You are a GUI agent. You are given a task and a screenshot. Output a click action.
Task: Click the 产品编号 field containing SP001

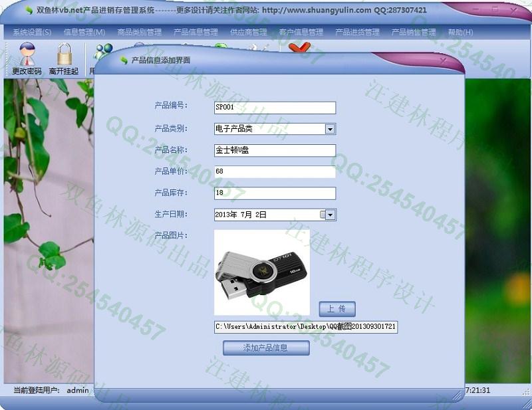tap(275, 108)
